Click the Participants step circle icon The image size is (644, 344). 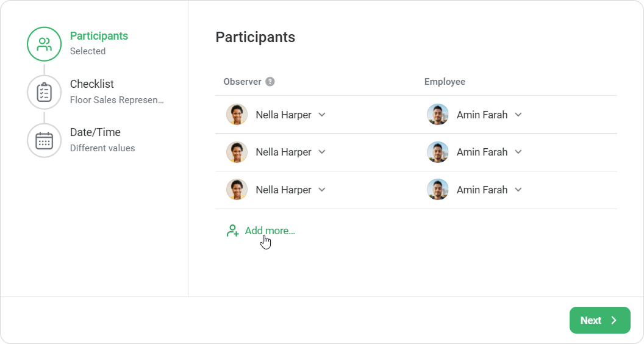[44, 44]
